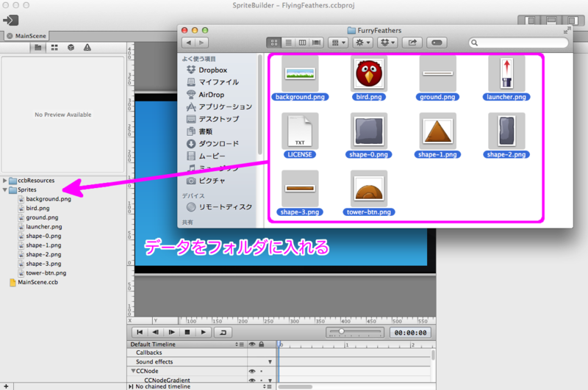Select launcher.png in the project tree
The width and height of the screenshot is (588, 390).
point(44,227)
